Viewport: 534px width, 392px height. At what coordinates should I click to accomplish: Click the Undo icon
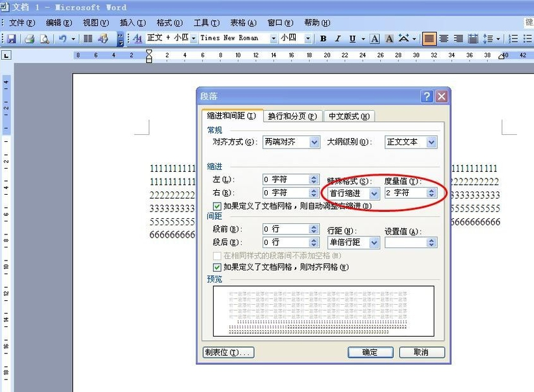pyautogui.click(x=61, y=38)
